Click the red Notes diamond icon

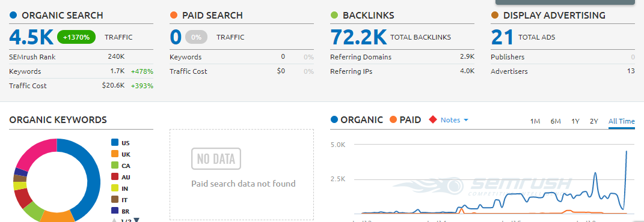(x=432, y=119)
